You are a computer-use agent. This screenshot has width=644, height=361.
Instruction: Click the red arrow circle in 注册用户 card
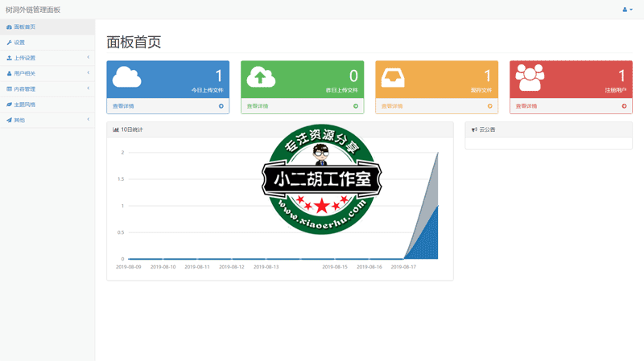click(x=624, y=106)
